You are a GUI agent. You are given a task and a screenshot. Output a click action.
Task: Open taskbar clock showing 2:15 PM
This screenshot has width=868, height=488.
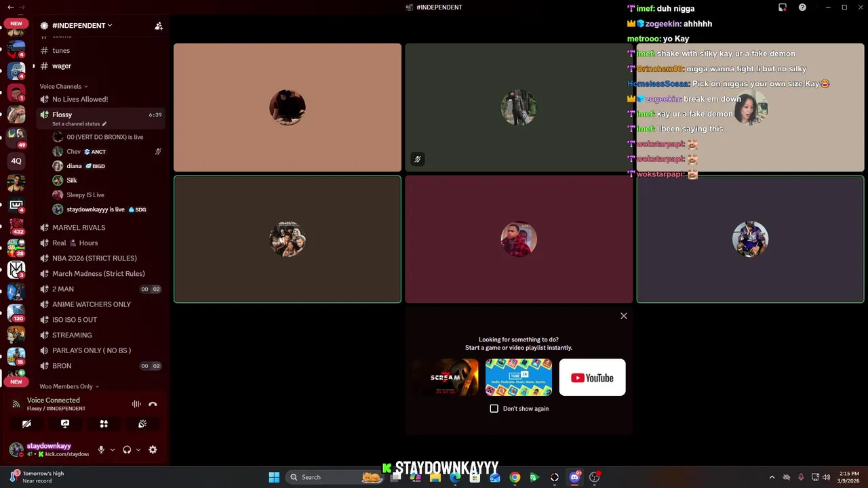pos(849,476)
